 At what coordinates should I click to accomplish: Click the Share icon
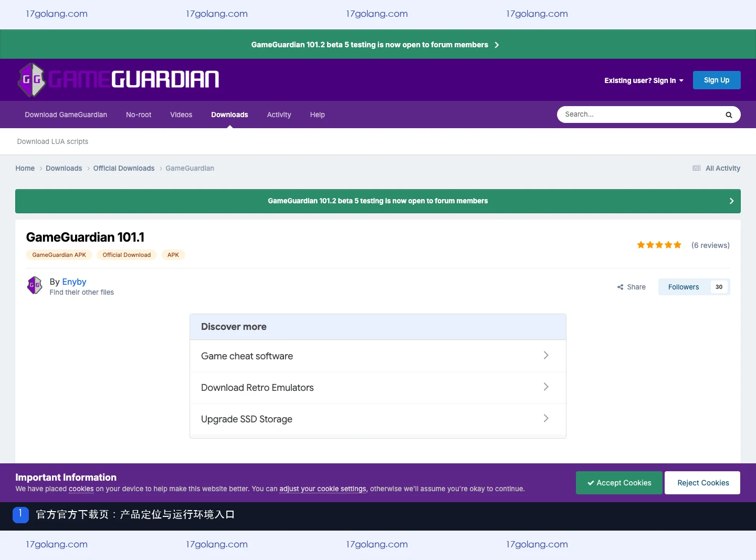pos(620,287)
